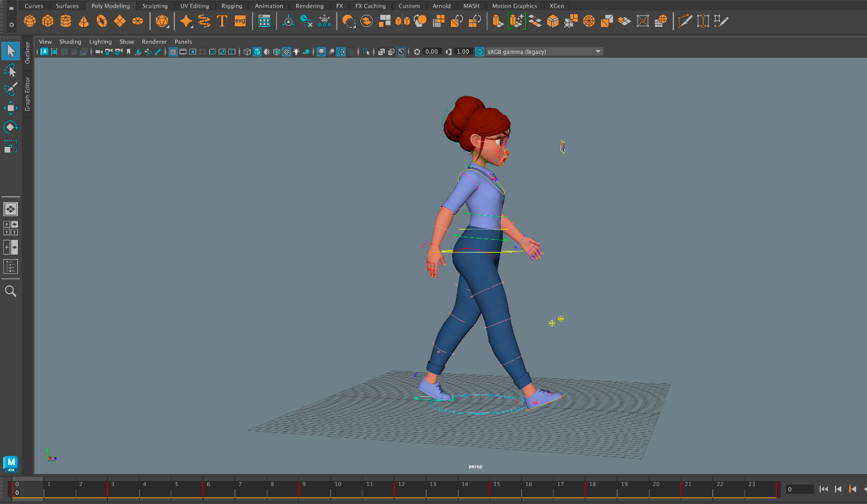This screenshot has height=504, width=867.
Task: Open the sRGB gamma (legacy) dropdown
Action: click(542, 52)
